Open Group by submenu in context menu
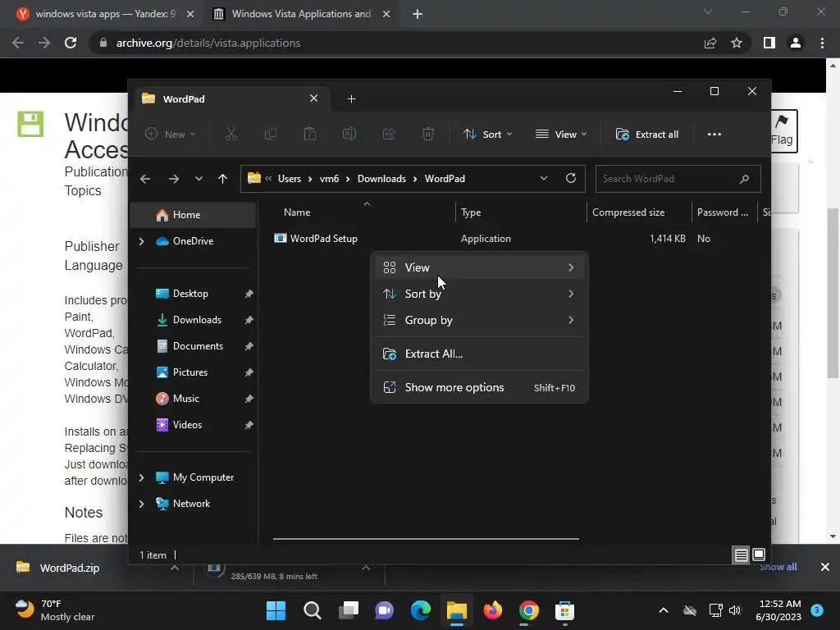This screenshot has width=840, height=630. pyautogui.click(x=479, y=320)
